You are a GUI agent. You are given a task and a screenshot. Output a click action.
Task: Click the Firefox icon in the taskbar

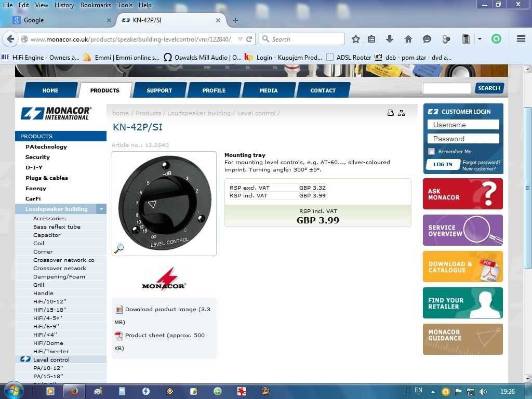point(74,391)
